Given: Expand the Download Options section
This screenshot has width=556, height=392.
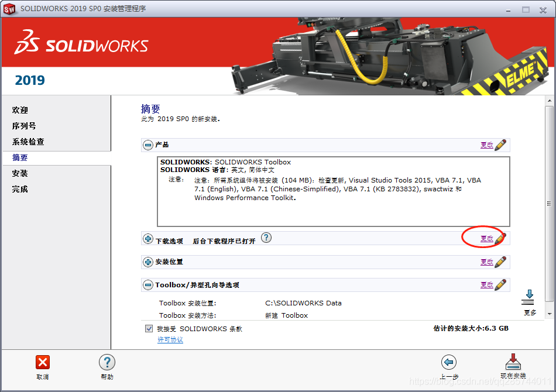Looking at the screenshot, I should (148, 239).
